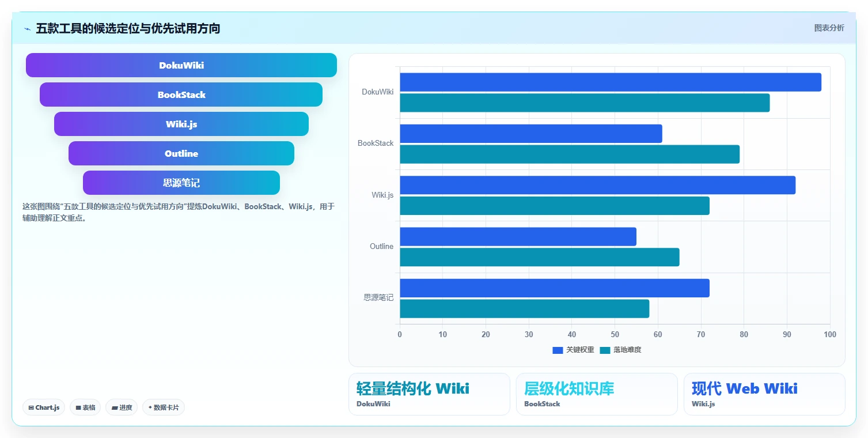Viewport: 868px width, 438px height.
Task: Click the Outline y-axis label
Action: (x=382, y=246)
